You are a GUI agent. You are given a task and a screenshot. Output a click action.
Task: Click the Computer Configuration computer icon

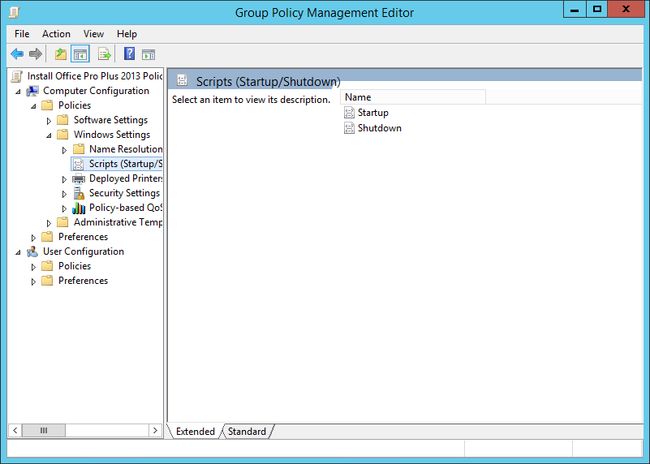pyautogui.click(x=32, y=91)
